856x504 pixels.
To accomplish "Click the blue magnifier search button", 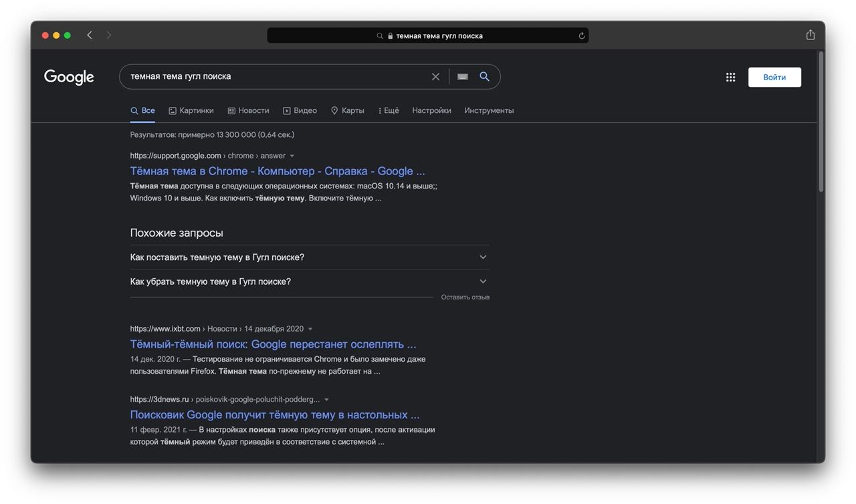I will click(485, 77).
